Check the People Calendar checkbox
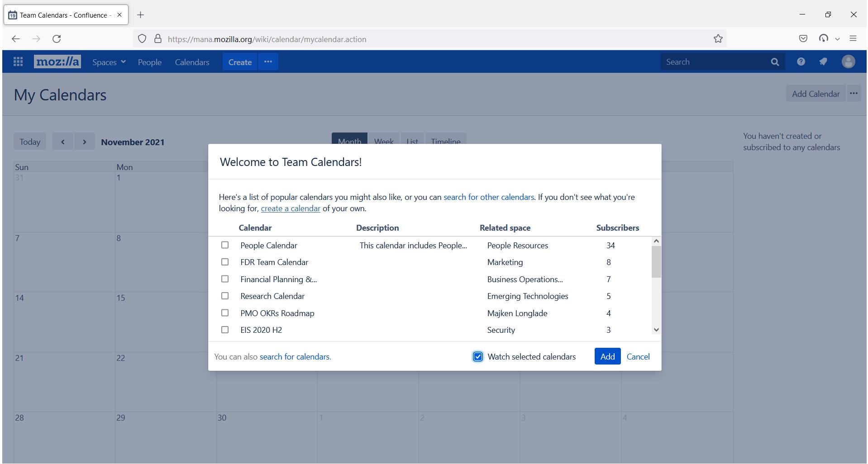The image size is (868, 464). (x=225, y=245)
